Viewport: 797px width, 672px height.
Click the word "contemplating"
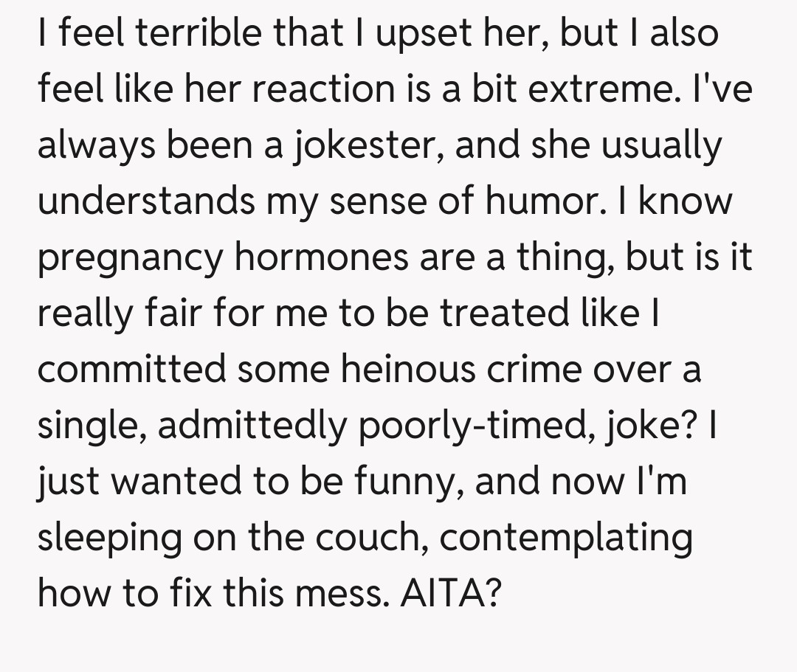coord(566,538)
